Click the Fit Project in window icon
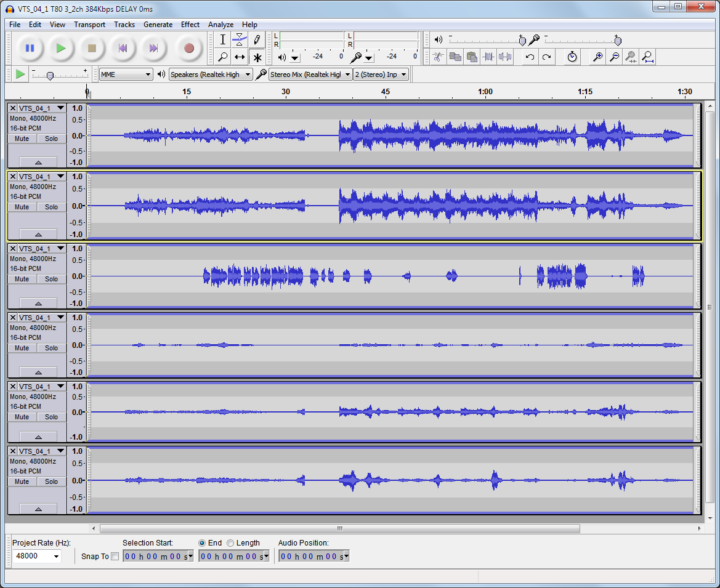This screenshot has height=588, width=720. (x=647, y=57)
